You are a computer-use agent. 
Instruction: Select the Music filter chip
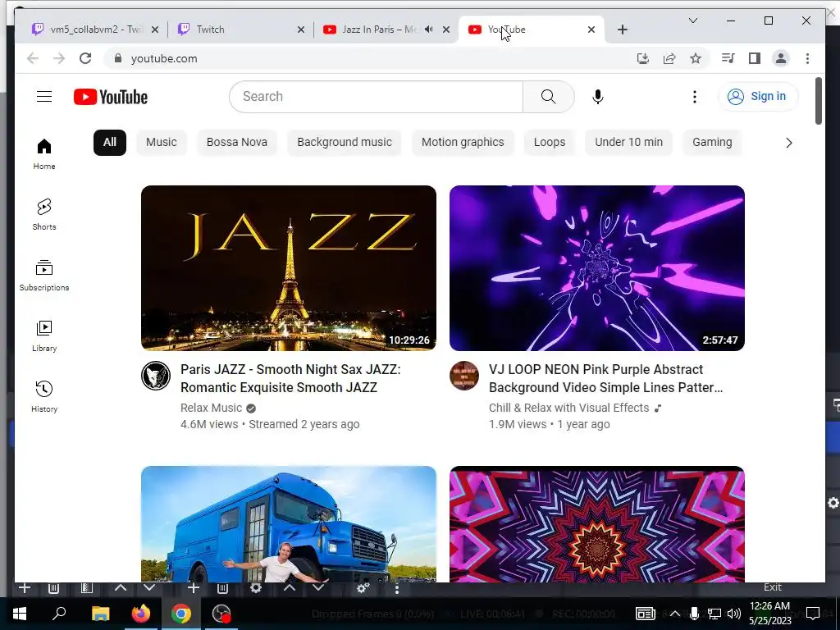[162, 143]
